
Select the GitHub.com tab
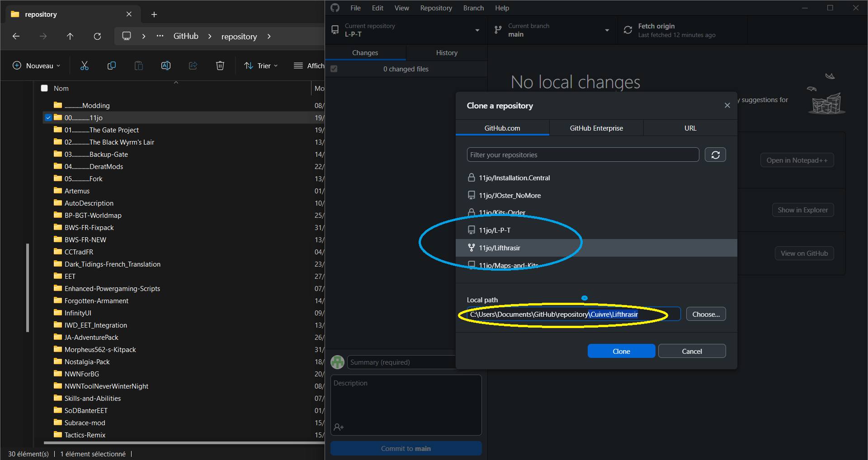pyautogui.click(x=502, y=128)
